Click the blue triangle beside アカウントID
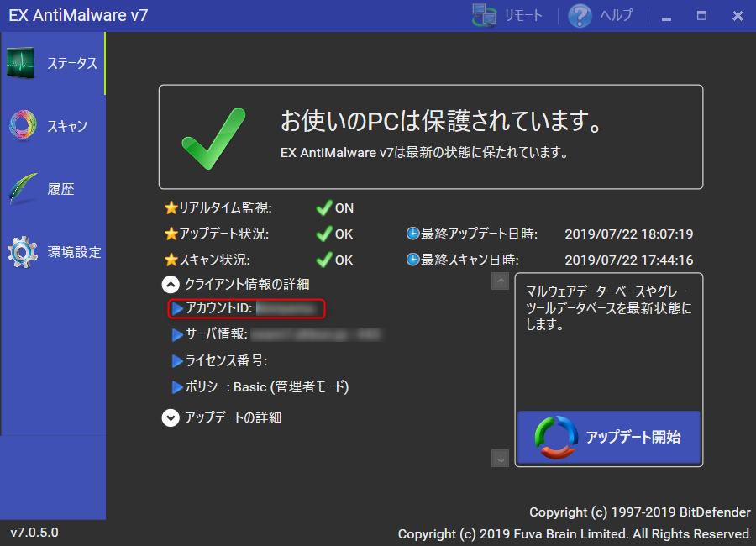This screenshot has width=756, height=546. [177, 308]
